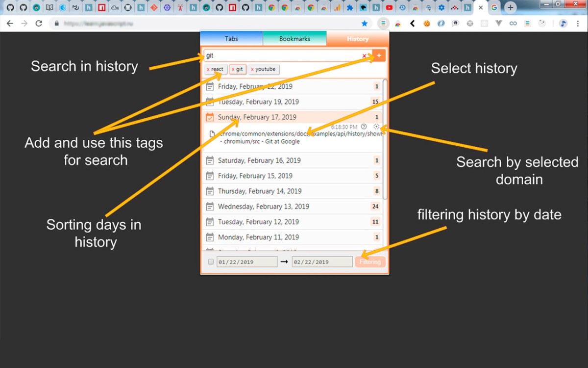Reload the page using the browser refresh icon
This screenshot has height=368, width=588.
(x=39, y=23)
